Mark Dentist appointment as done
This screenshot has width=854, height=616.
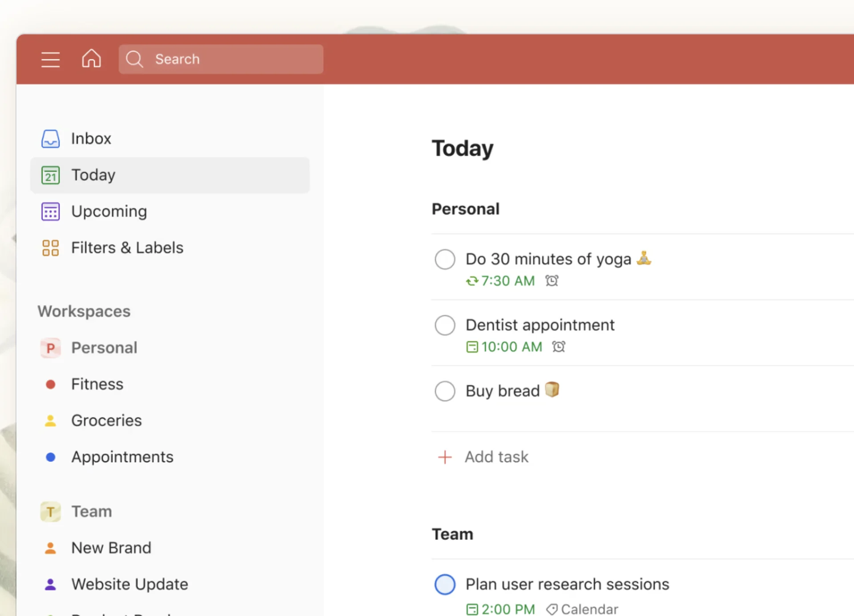tap(444, 325)
